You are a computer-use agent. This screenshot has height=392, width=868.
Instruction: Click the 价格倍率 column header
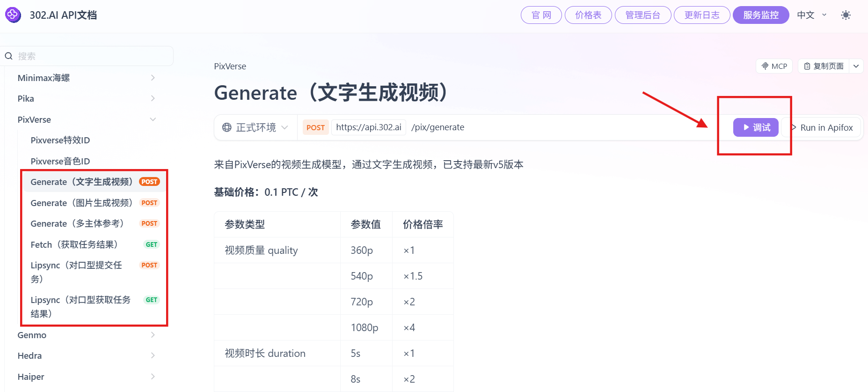423,224
